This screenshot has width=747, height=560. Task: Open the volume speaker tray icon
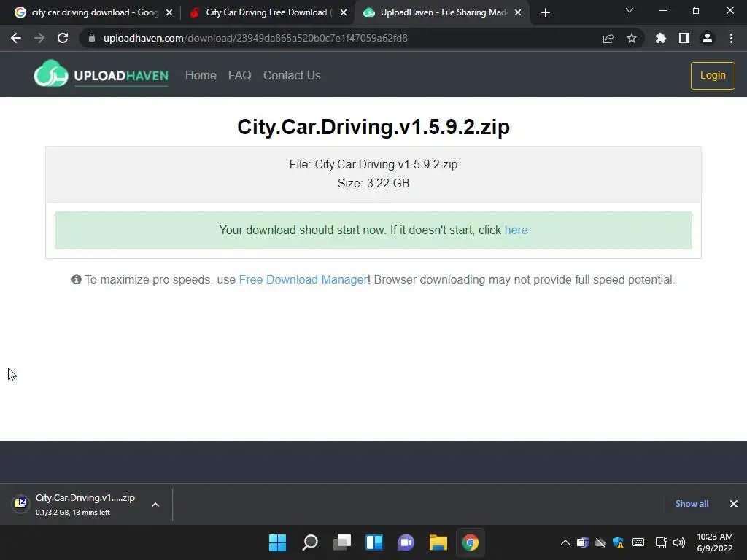679,542
